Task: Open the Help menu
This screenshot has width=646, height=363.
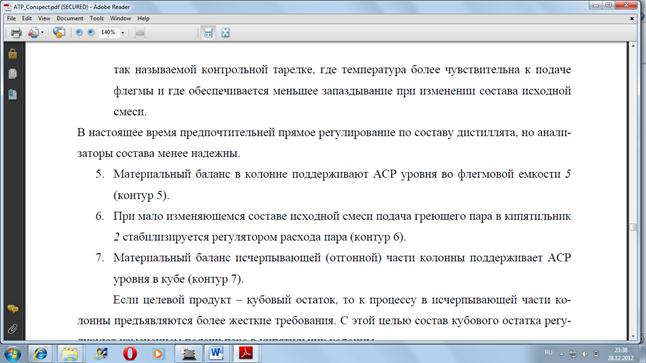Action: (143, 19)
